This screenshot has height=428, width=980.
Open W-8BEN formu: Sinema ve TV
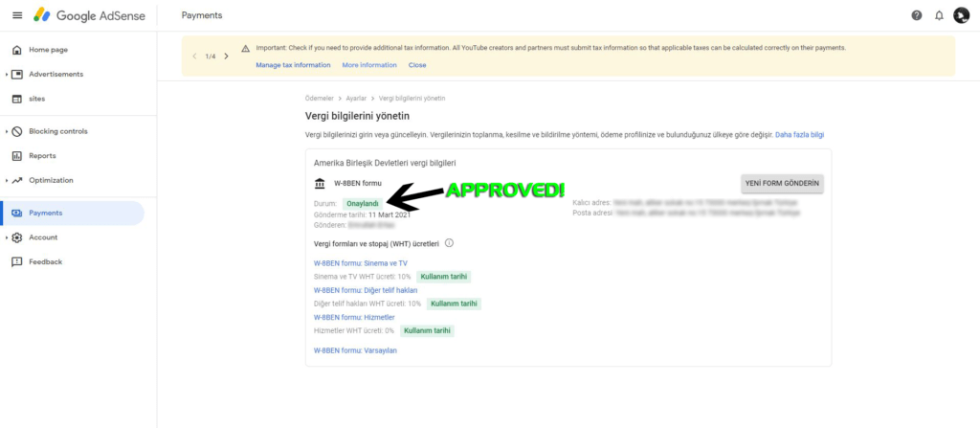[361, 263]
